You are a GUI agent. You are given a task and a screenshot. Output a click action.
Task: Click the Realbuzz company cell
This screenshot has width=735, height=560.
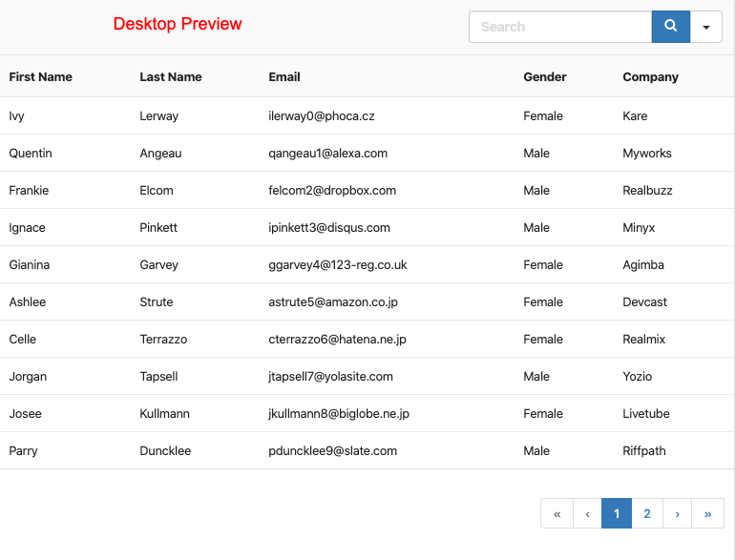tap(647, 191)
